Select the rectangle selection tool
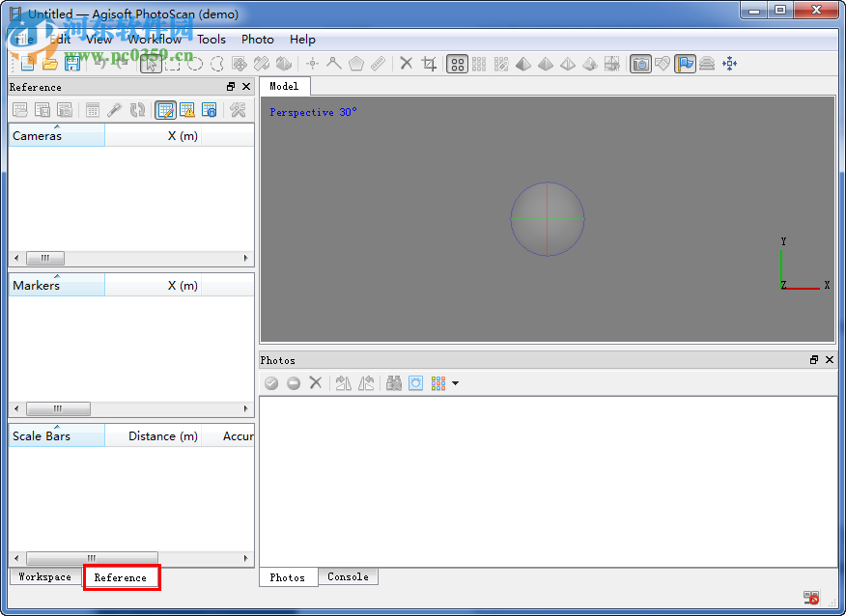This screenshot has width=846, height=616. [x=172, y=63]
